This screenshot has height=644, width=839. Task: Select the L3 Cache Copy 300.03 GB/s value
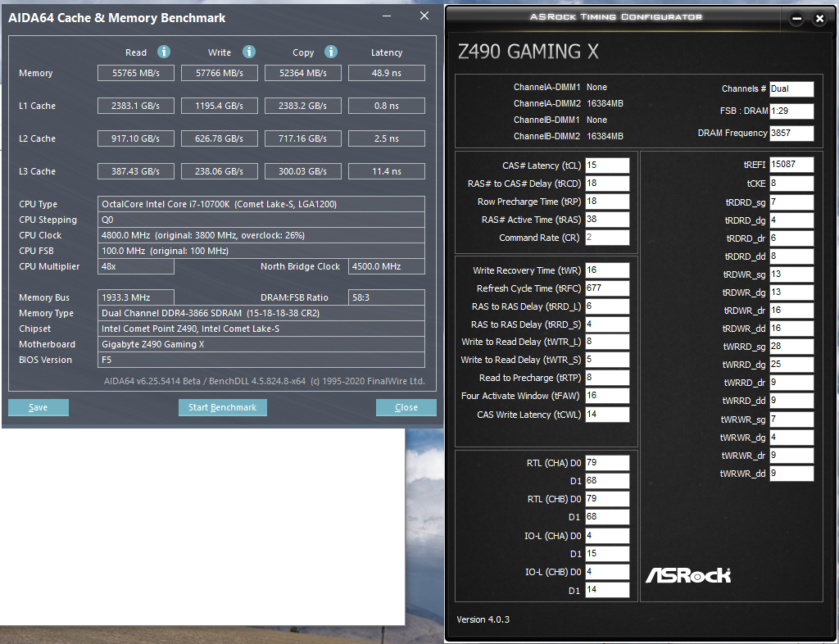303,171
